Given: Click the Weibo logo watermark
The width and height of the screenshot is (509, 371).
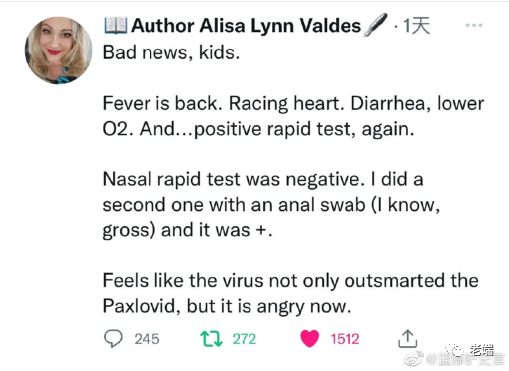Looking at the screenshot, I should [x=414, y=359].
